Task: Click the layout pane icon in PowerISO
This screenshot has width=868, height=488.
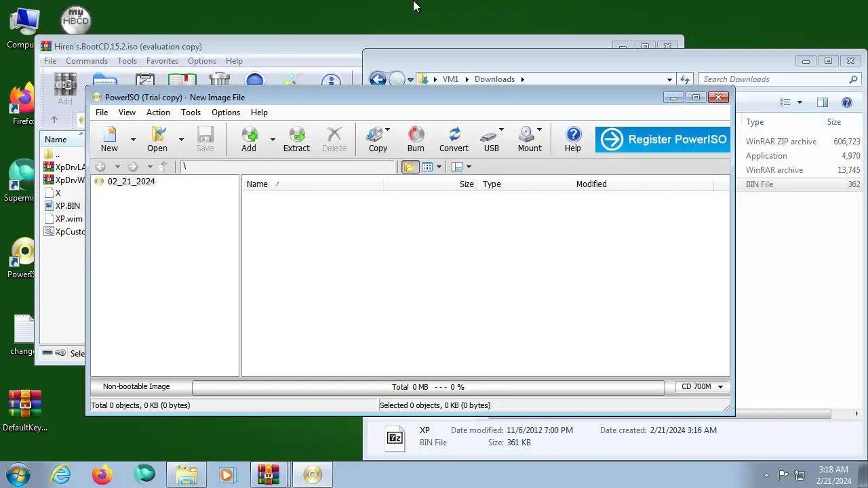Action: click(457, 167)
